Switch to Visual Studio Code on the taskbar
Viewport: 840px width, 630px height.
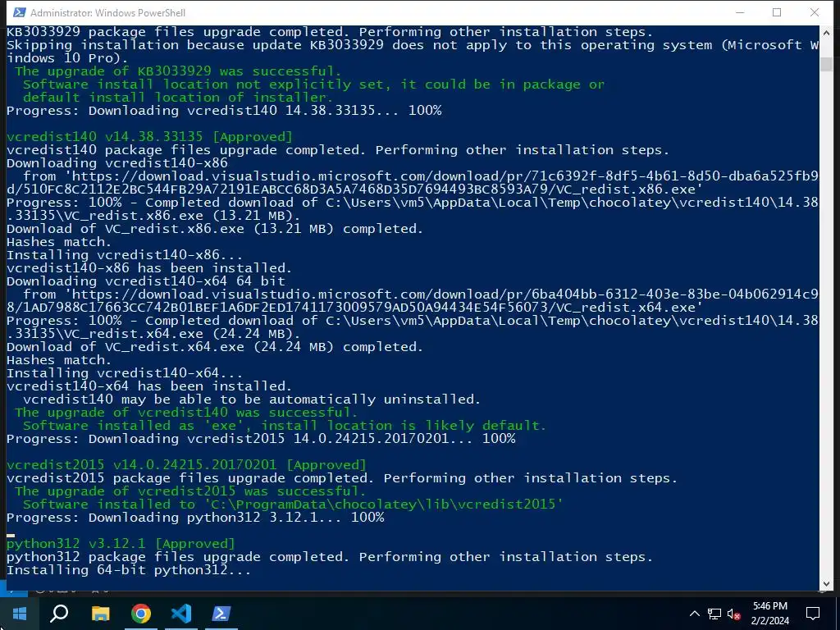(x=181, y=614)
